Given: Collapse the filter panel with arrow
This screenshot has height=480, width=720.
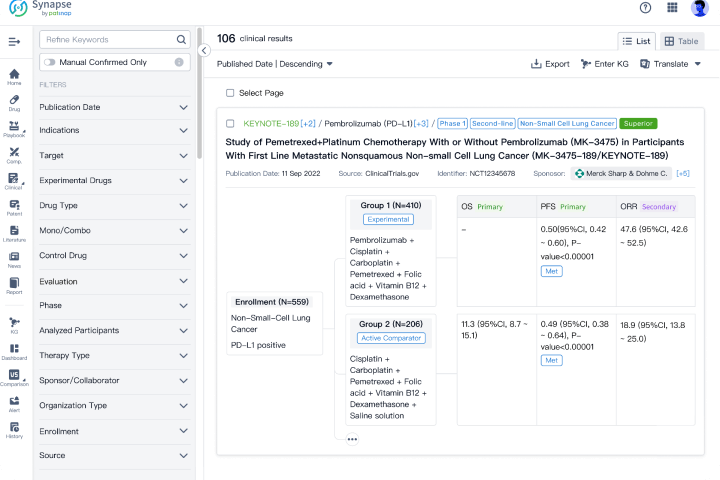Looking at the screenshot, I should point(204,50).
